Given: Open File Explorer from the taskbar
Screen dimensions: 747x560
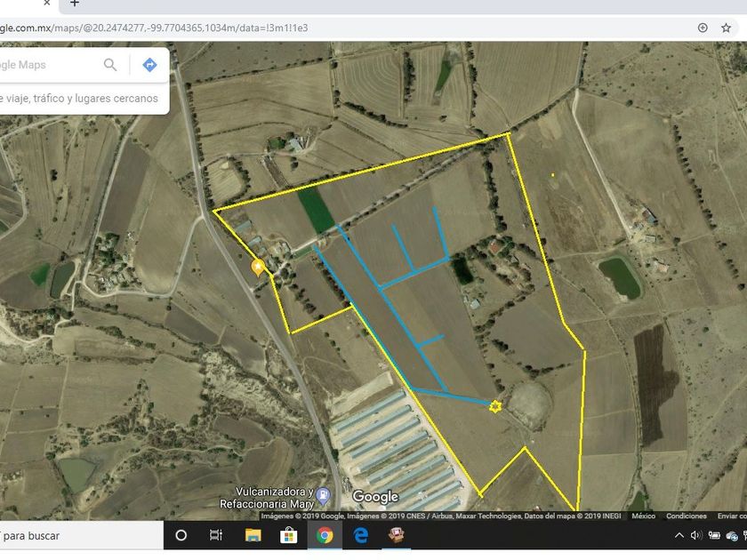Looking at the screenshot, I should click(253, 535).
